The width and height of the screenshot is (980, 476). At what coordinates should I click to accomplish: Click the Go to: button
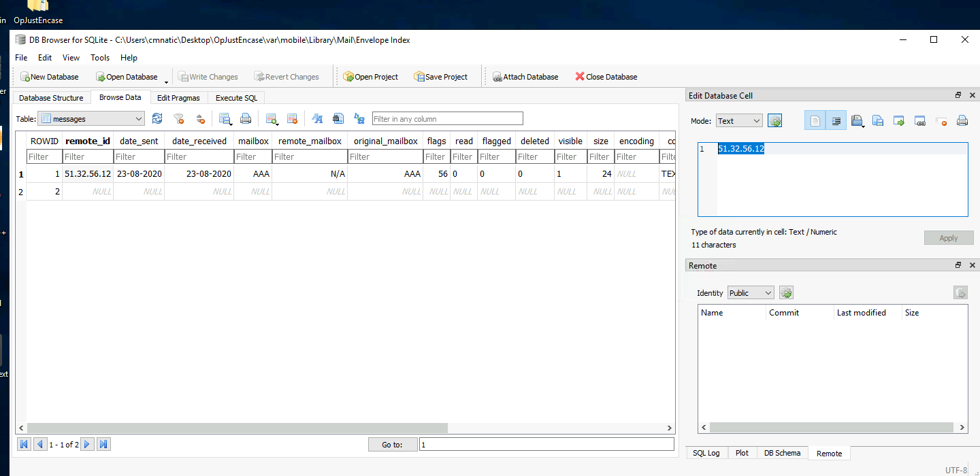(x=391, y=445)
